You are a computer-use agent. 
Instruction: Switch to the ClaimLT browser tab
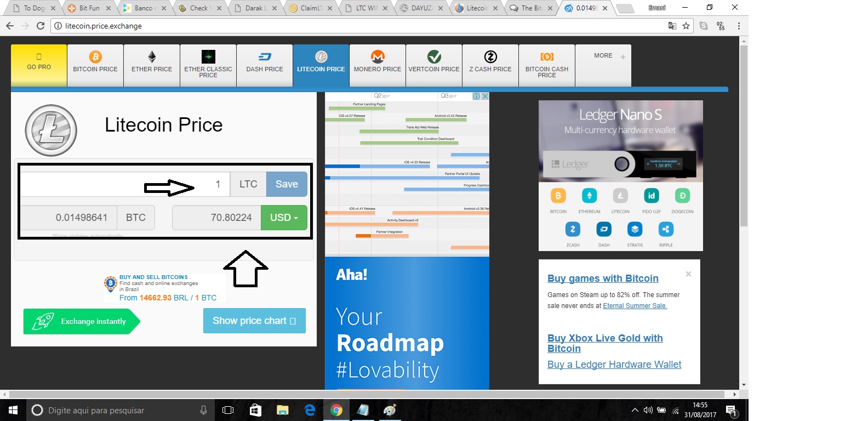tap(310, 8)
